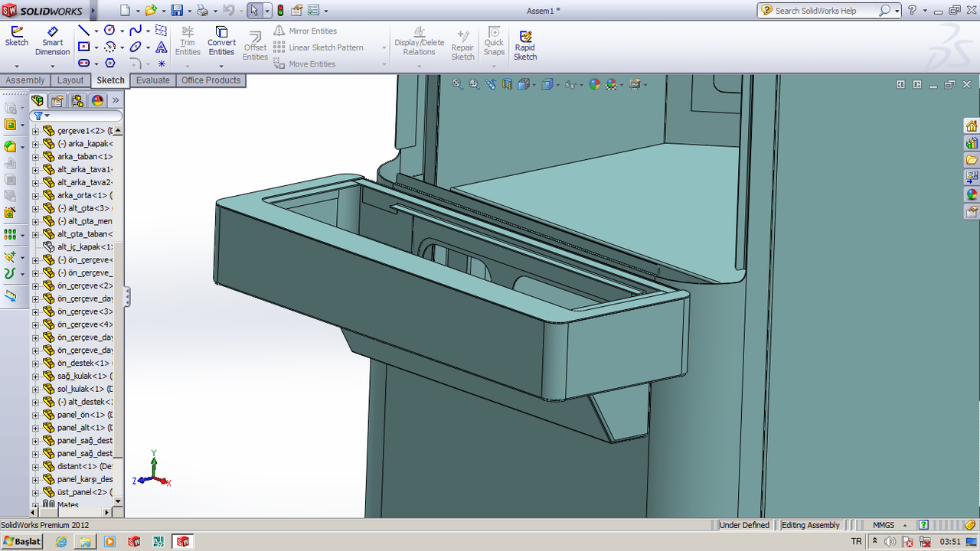Switch to DisplayManager tab

click(x=97, y=100)
